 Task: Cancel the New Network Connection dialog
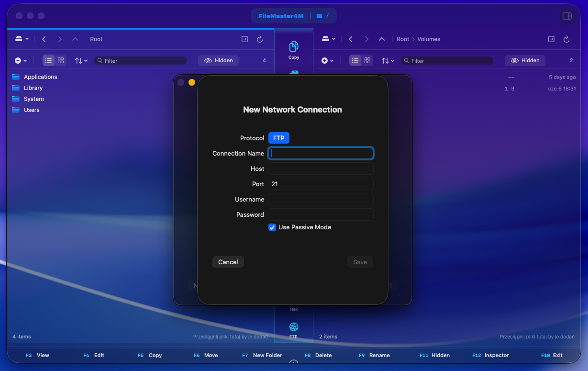tap(228, 262)
